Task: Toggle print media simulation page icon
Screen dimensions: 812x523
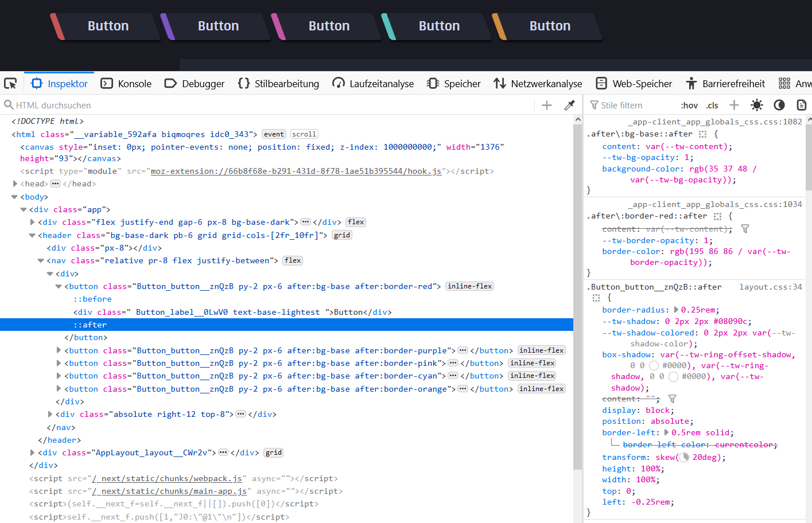Action: click(x=802, y=105)
